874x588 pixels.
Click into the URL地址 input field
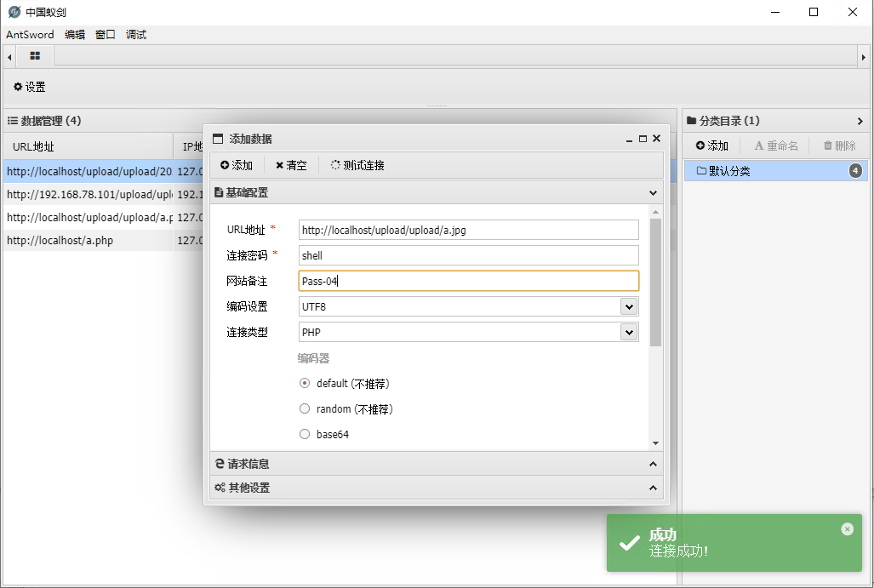coord(468,230)
